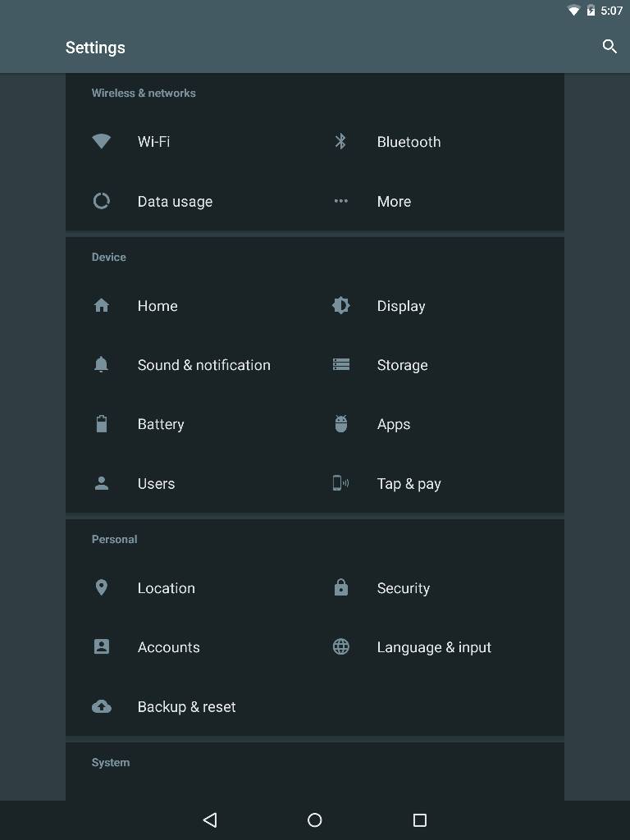Open the Users settings

point(156,483)
